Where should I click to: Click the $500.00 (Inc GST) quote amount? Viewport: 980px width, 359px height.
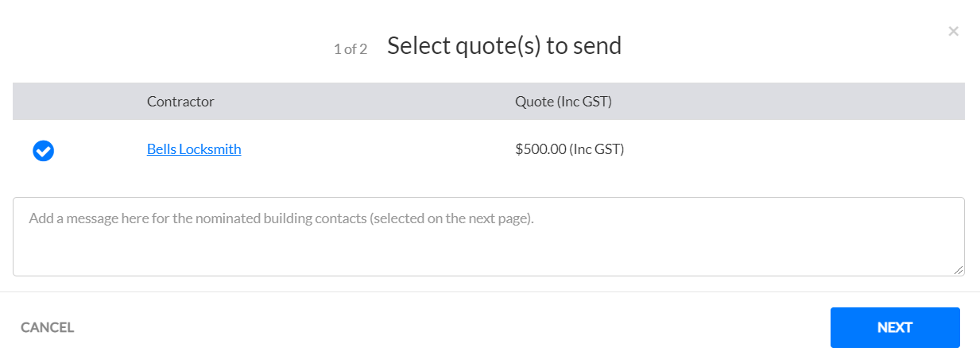(570, 149)
